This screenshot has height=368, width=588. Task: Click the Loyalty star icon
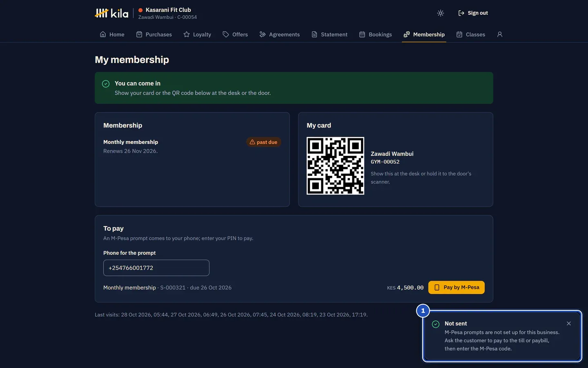187,34
